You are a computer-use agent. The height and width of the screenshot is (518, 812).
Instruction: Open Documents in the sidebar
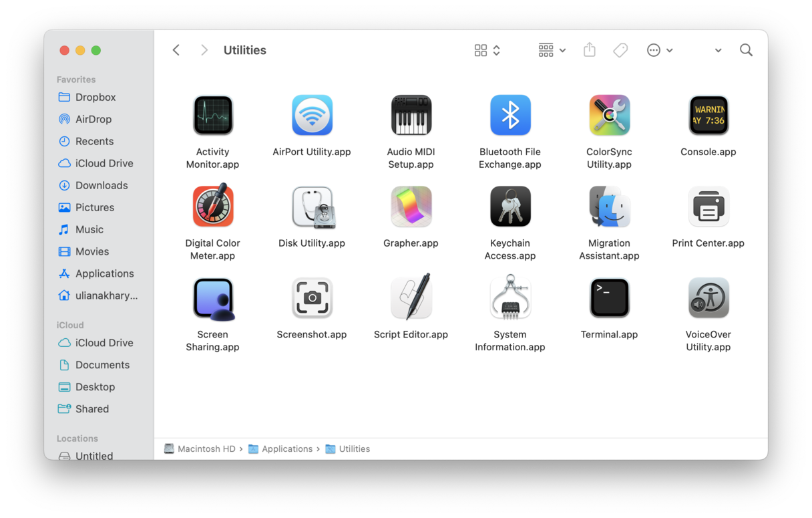pos(94,365)
